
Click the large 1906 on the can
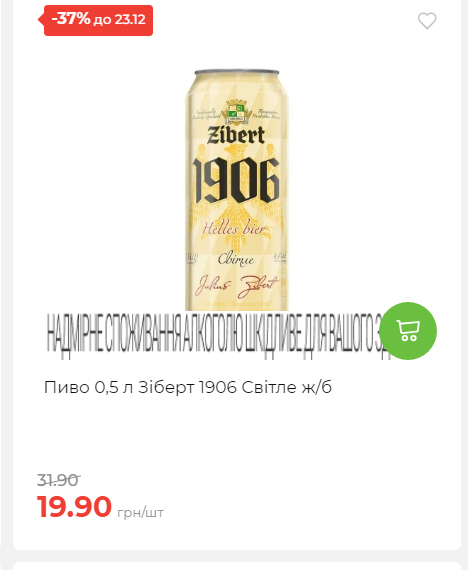coord(236,181)
